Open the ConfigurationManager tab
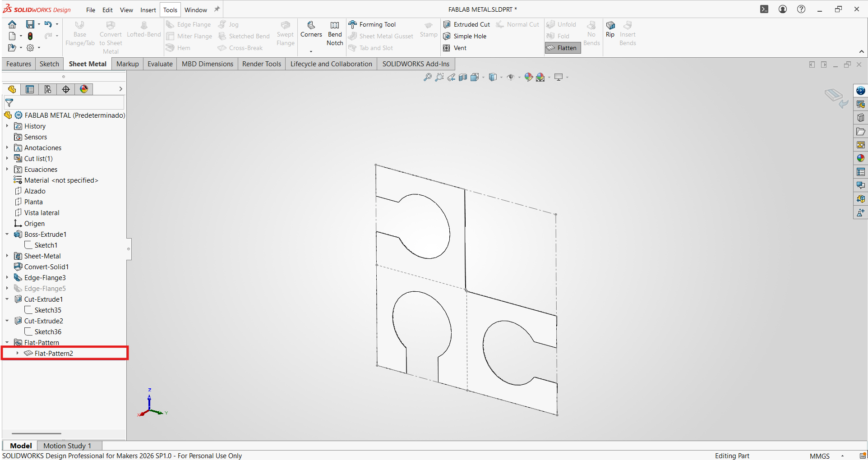Viewport: 868px width, 460px height. (x=48, y=89)
